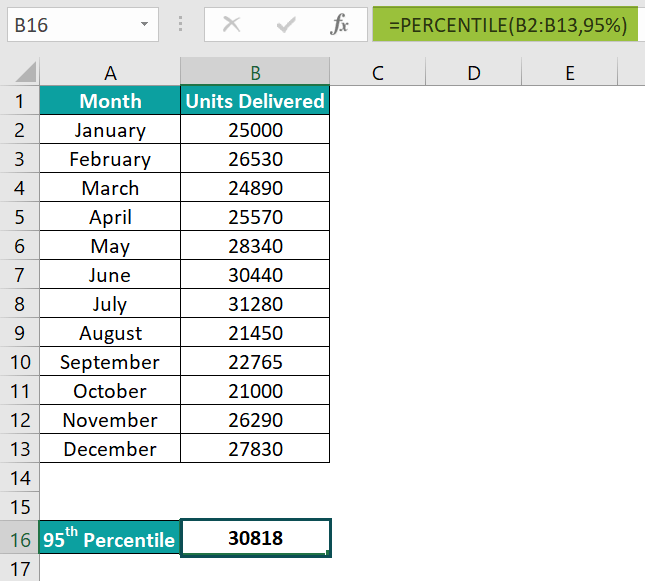
Task: Click the Units Delivered header cell
Action: click(x=255, y=101)
